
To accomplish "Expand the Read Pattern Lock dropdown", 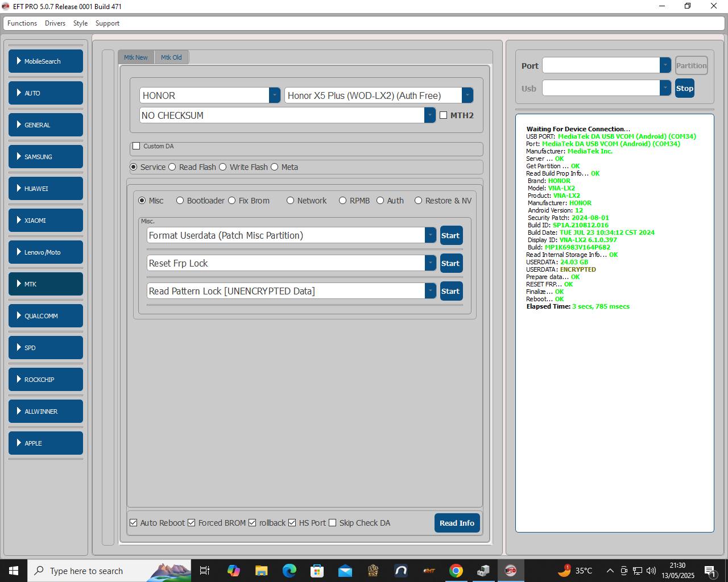I will click(x=431, y=291).
